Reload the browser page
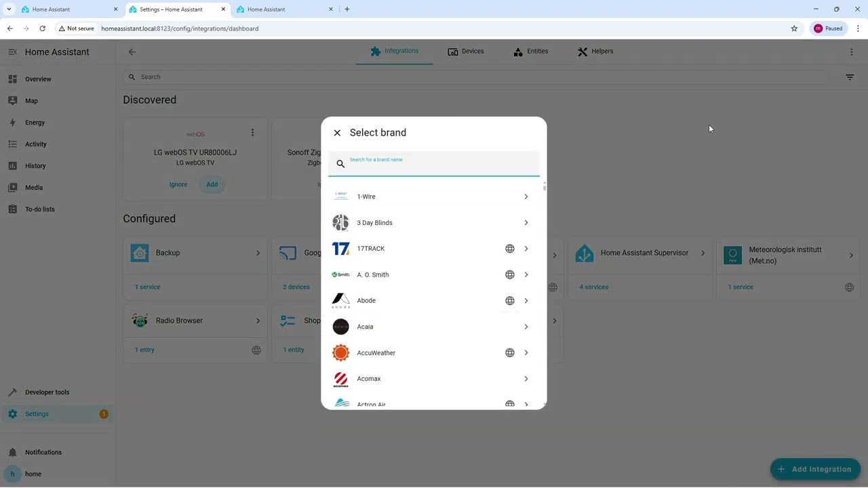Viewport: 868px width, 488px height. 42,28
